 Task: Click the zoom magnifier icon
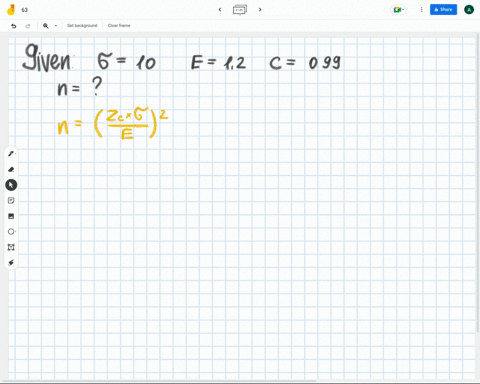click(46, 26)
